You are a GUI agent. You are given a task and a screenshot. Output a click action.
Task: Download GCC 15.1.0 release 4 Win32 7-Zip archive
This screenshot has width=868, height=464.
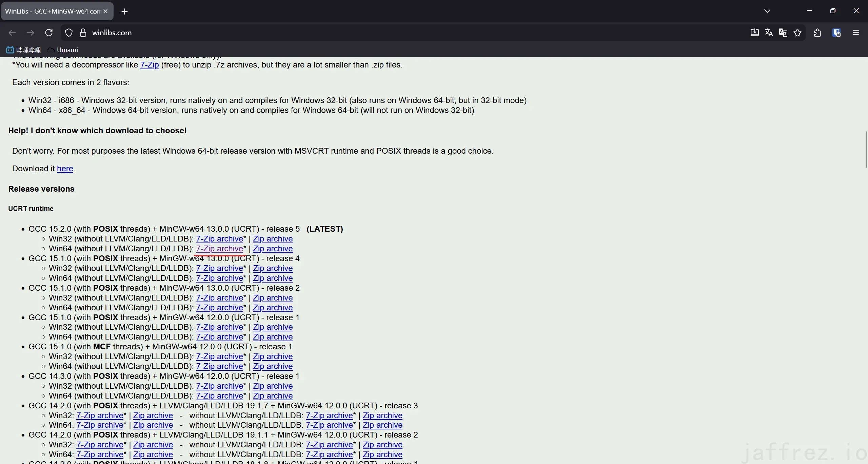219,268
